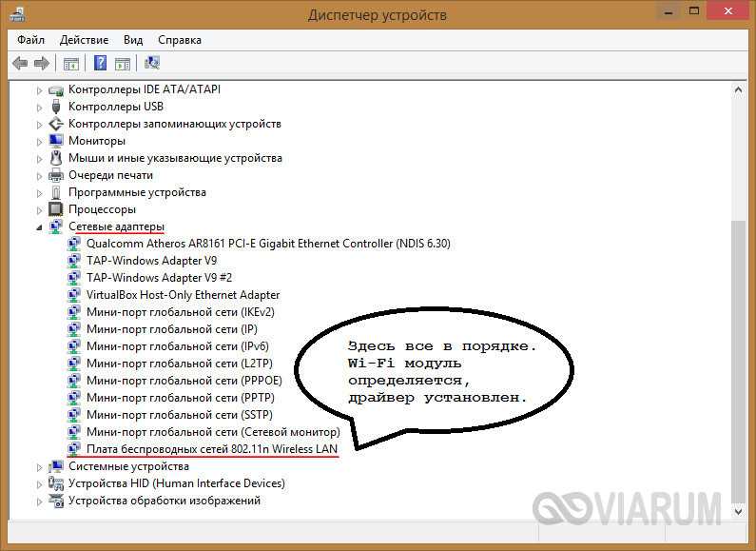
Task: Expand Контроллеры запоминающих устройств node
Action: click(x=40, y=125)
